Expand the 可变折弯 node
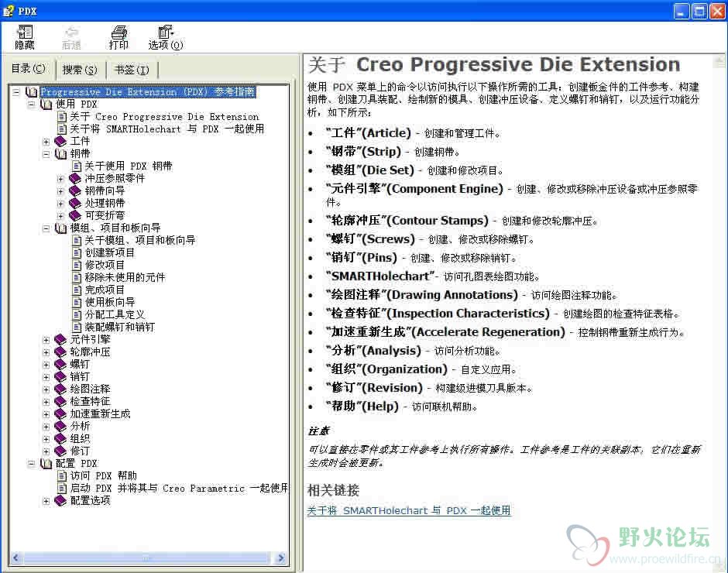This screenshot has width=728, height=573. (60, 216)
